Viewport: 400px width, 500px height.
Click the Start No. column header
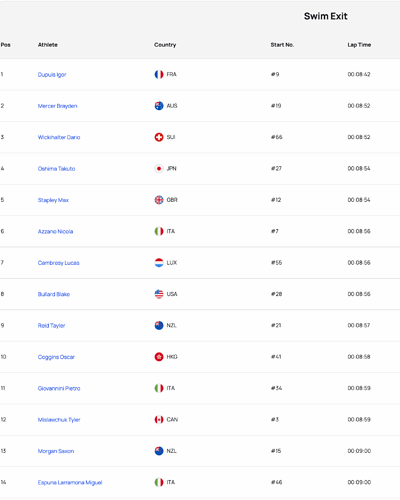tap(282, 45)
